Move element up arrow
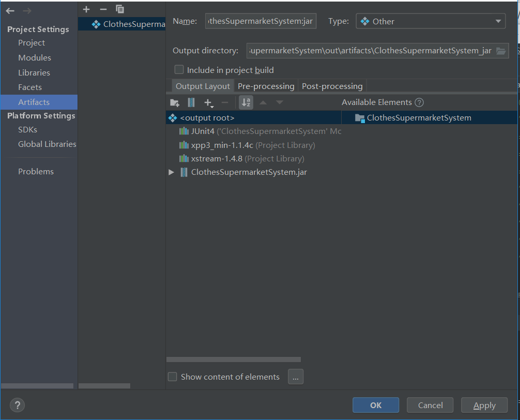 [x=263, y=102]
